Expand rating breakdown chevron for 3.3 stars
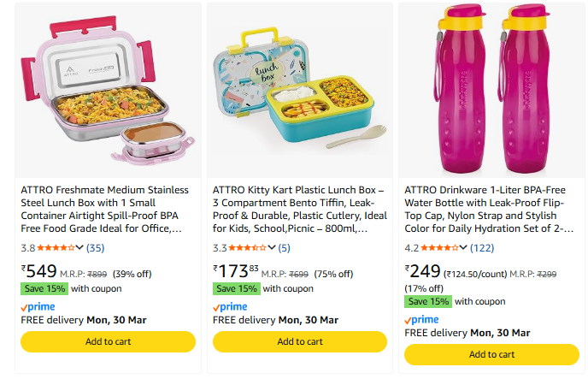Viewport: 588px width, 379px height. coord(272,248)
